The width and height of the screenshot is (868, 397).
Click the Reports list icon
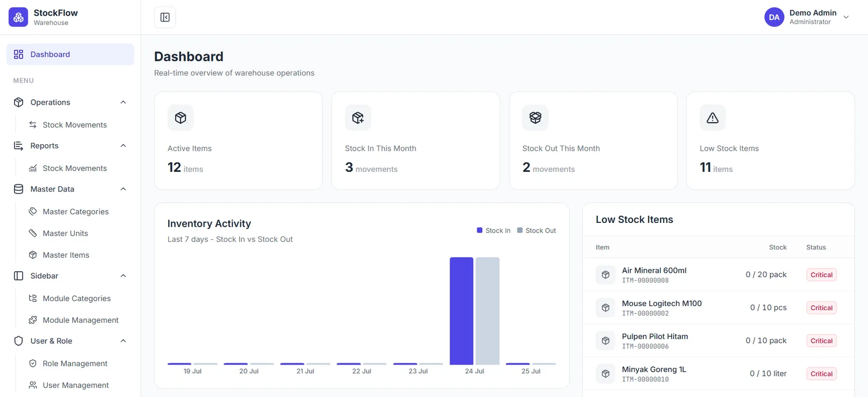tap(18, 145)
